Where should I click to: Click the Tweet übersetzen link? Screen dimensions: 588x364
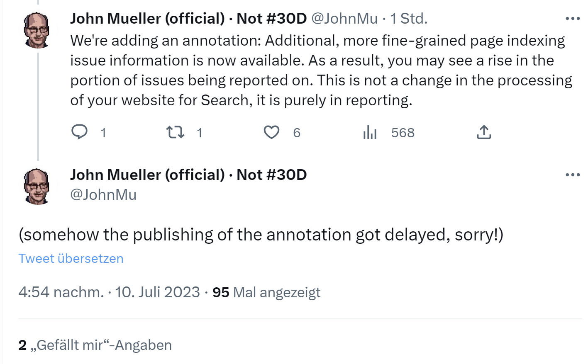tap(71, 258)
